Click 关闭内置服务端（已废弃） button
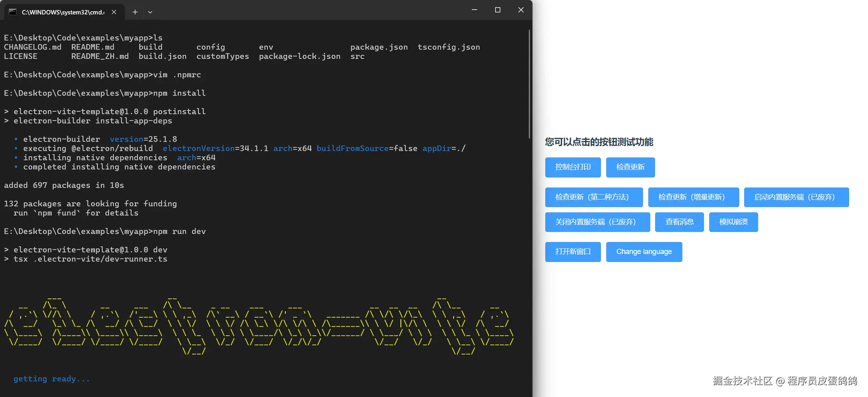The image size is (868, 397). [x=597, y=222]
